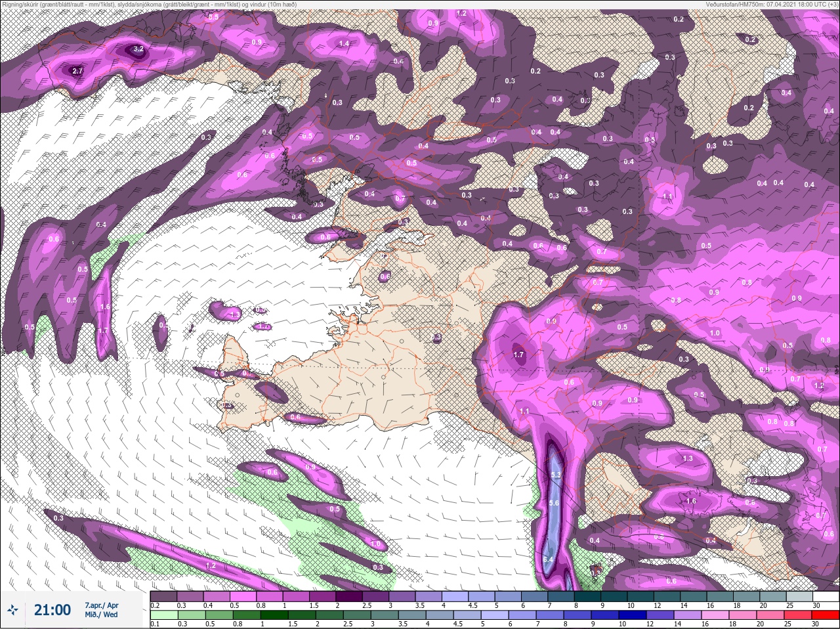Click the 5.3 value in the blue band

tap(556, 475)
